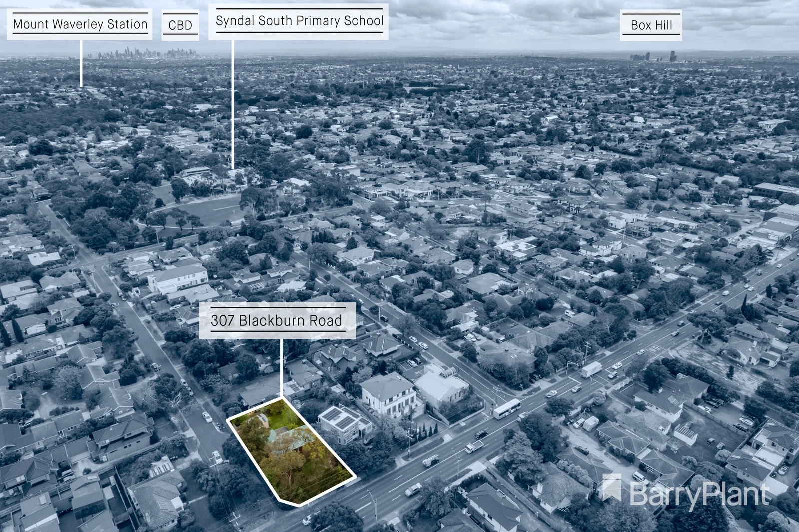Click the pointer line under 307 Blackburn Road
799x532 pixels.
[282, 368]
